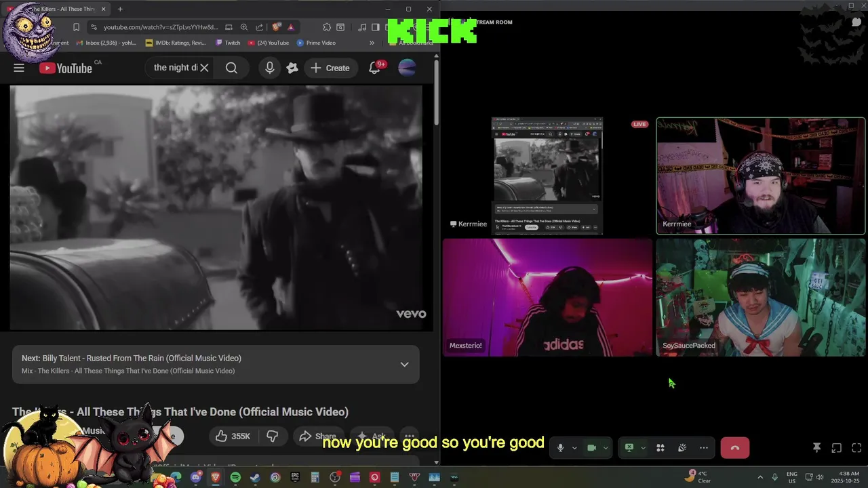
Task: Open the Twitch bookmark
Action: click(228, 43)
